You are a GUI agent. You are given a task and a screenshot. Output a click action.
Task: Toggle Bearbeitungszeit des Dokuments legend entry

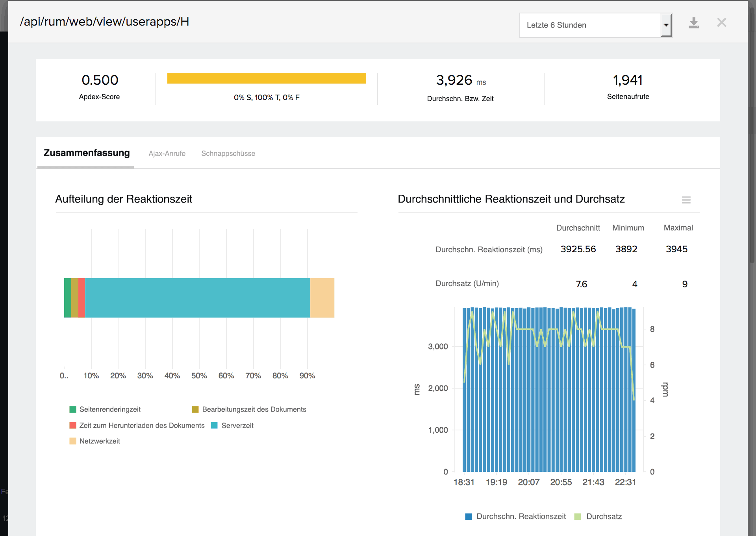coord(254,409)
